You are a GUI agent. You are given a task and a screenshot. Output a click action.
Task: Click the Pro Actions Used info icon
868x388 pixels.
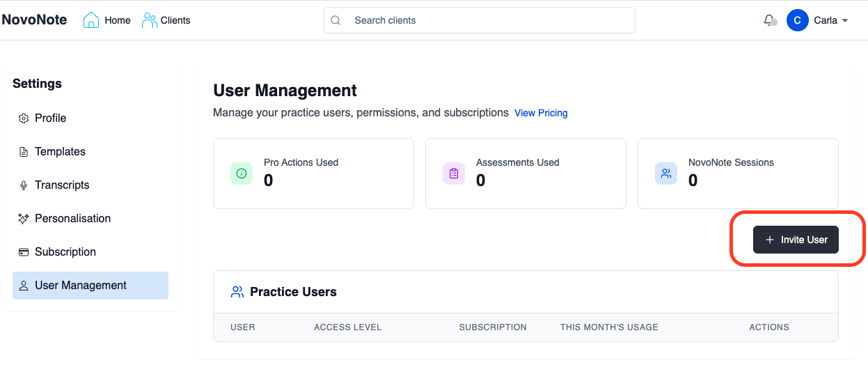click(242, 173)
